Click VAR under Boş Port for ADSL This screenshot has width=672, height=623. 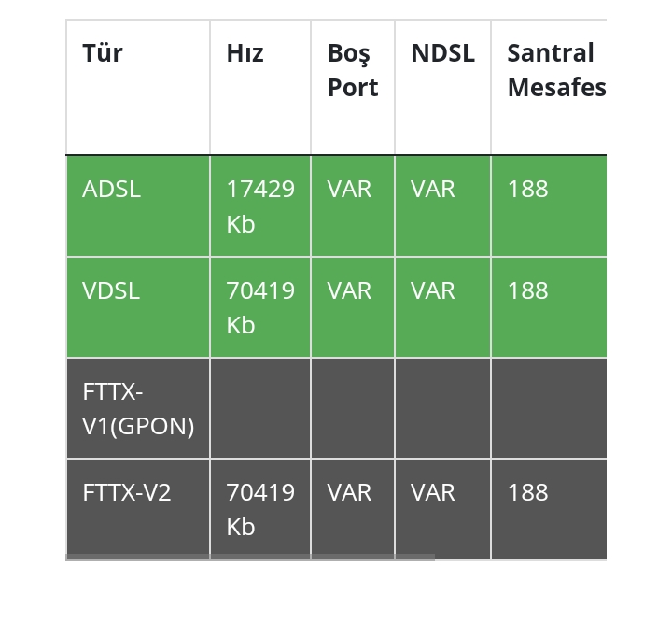point(349,189)
